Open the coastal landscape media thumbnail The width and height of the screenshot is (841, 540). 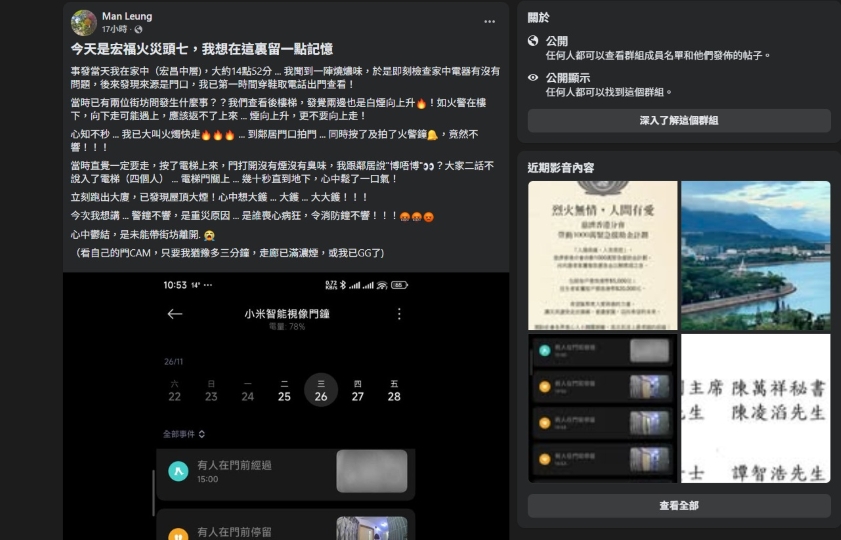point(755,255)
